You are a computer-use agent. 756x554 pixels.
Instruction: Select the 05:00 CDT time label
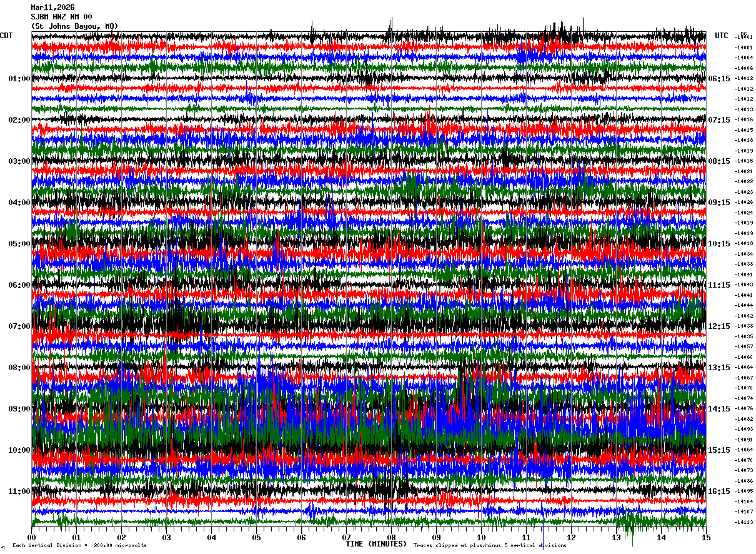click(19, 244)
